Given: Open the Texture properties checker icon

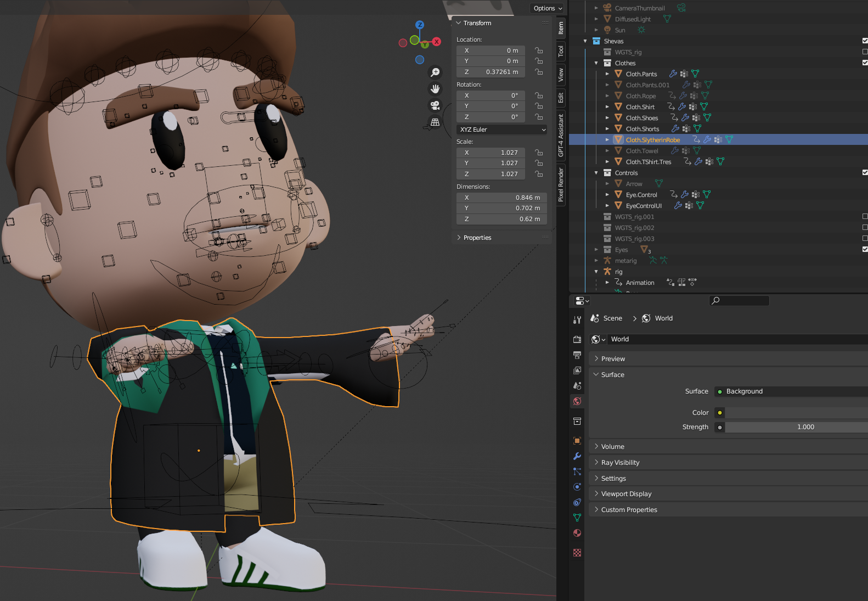Looking at the screenshot, I should click(577, 553).
